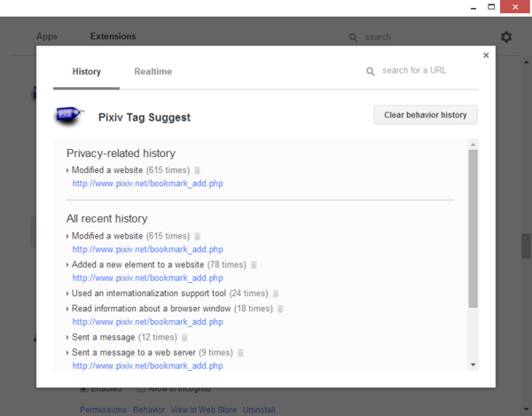Screen dimensions: 532x416
Task: Click Clear behavior history button
Action: [426, 115]
